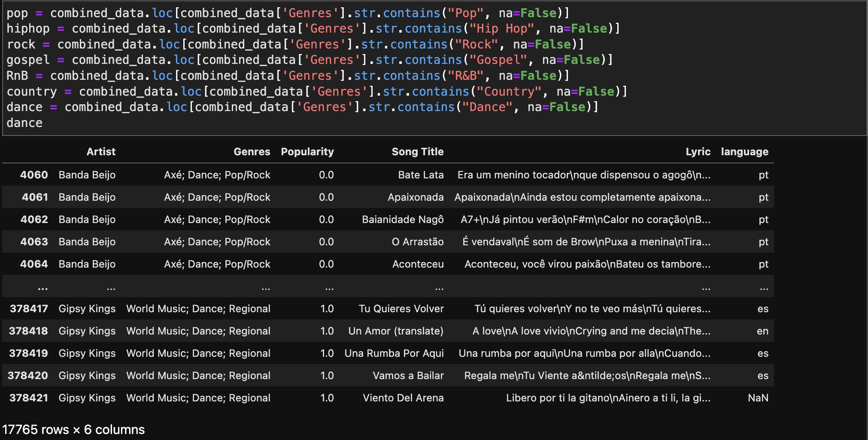This screenshot has width=868, height=440.
Task: Click song title Baianidade Nagô
Action: click(403, 220)
